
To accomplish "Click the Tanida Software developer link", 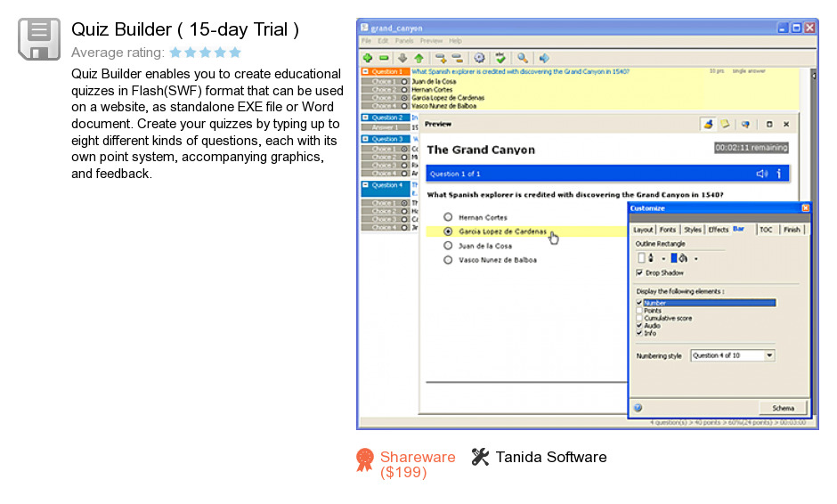I will [x=551, y=457].
